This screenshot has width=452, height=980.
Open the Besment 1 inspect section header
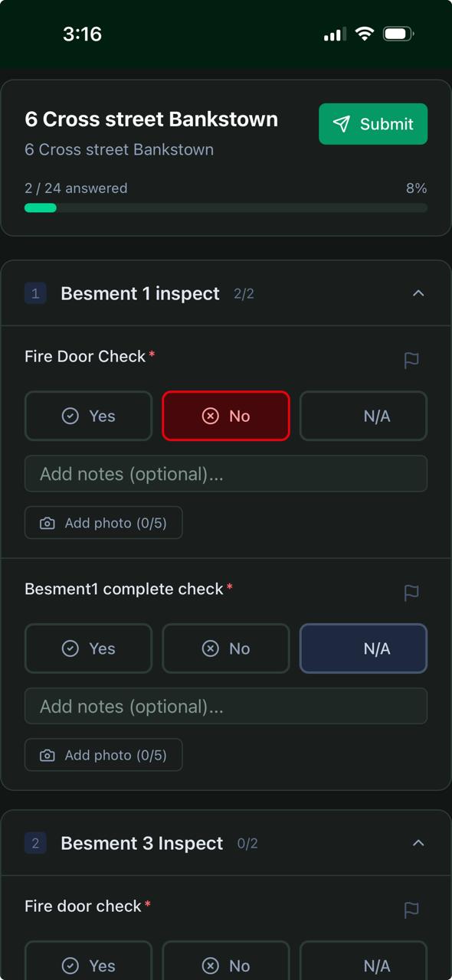click(140, 293)
